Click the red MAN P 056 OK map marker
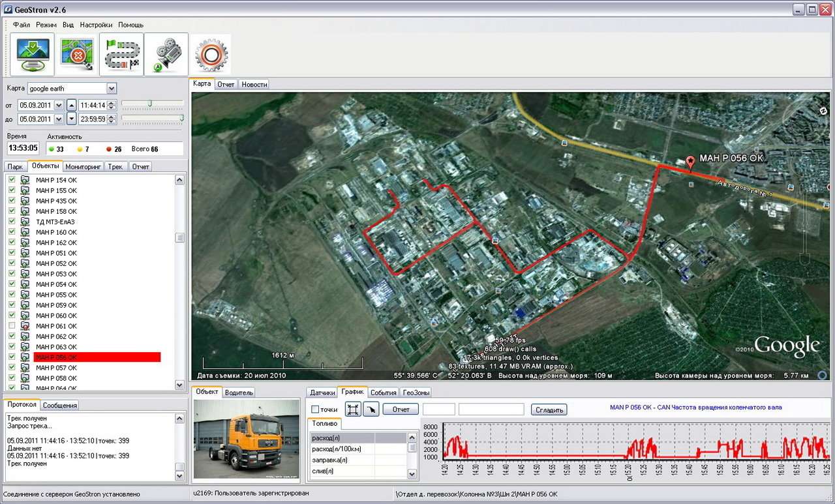 click(690, 162)
